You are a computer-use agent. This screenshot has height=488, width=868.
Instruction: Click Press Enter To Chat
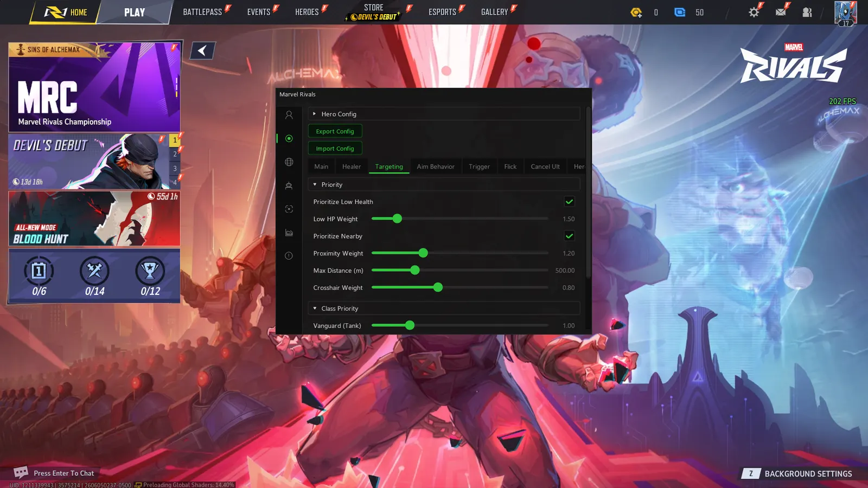64,473
